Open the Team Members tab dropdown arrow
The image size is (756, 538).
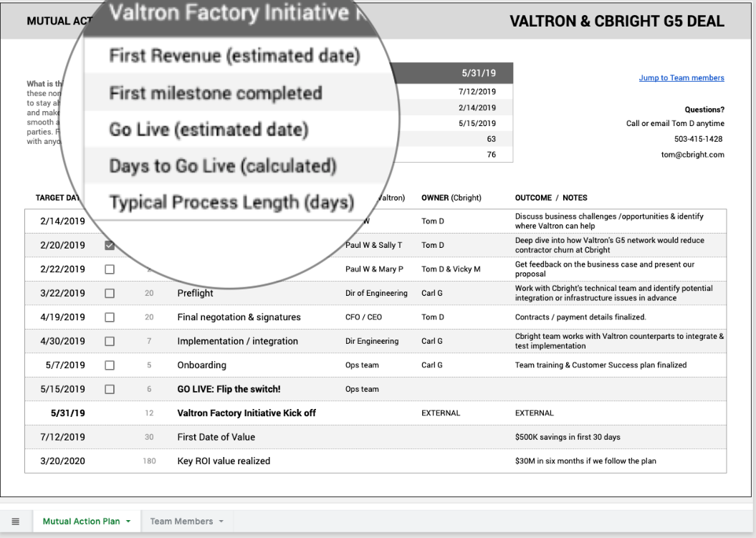221,522
